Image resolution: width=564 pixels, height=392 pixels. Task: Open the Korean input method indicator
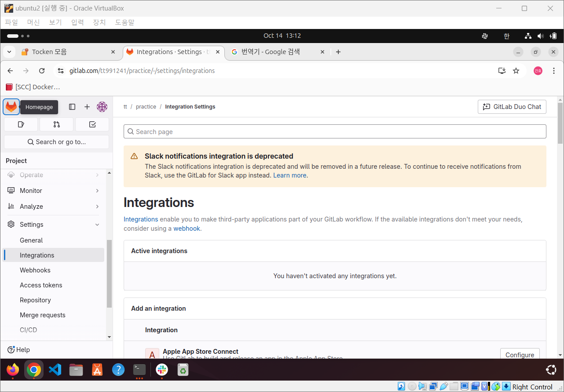506,36
